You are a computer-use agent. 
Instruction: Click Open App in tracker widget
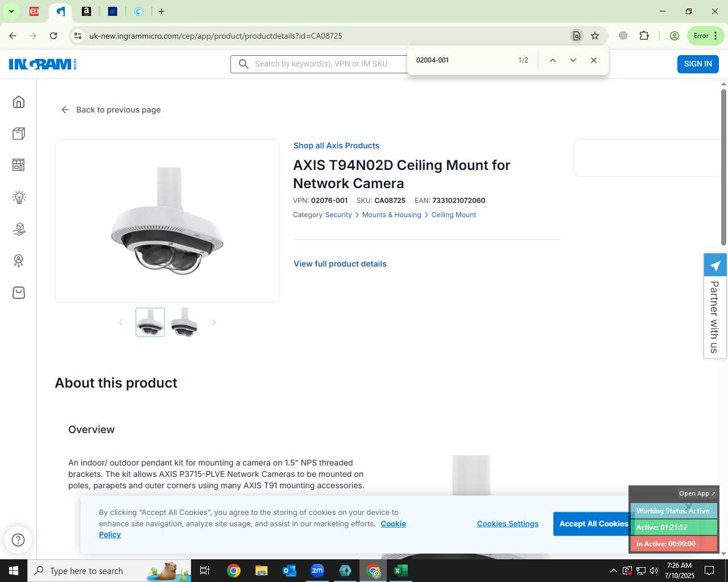click(x=697, y=493)
